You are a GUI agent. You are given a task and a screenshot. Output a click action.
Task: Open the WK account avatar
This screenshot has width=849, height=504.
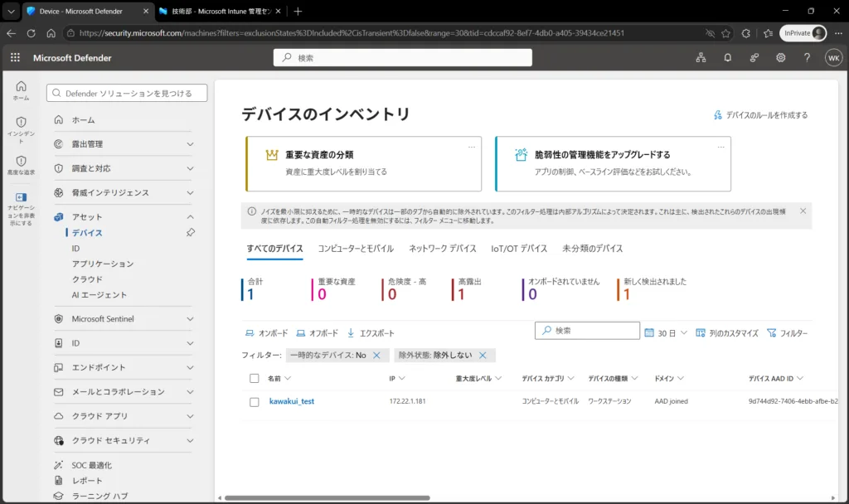833,57
